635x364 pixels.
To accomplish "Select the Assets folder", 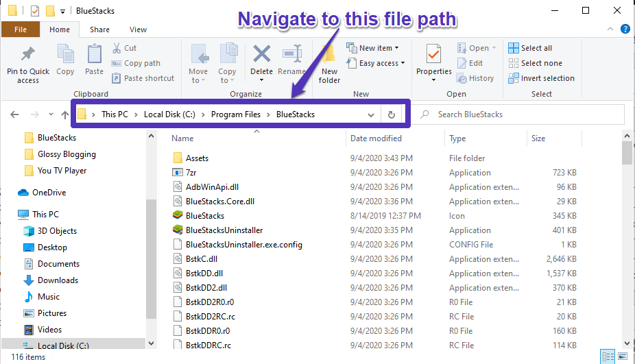I will click(x=191, y=158).
